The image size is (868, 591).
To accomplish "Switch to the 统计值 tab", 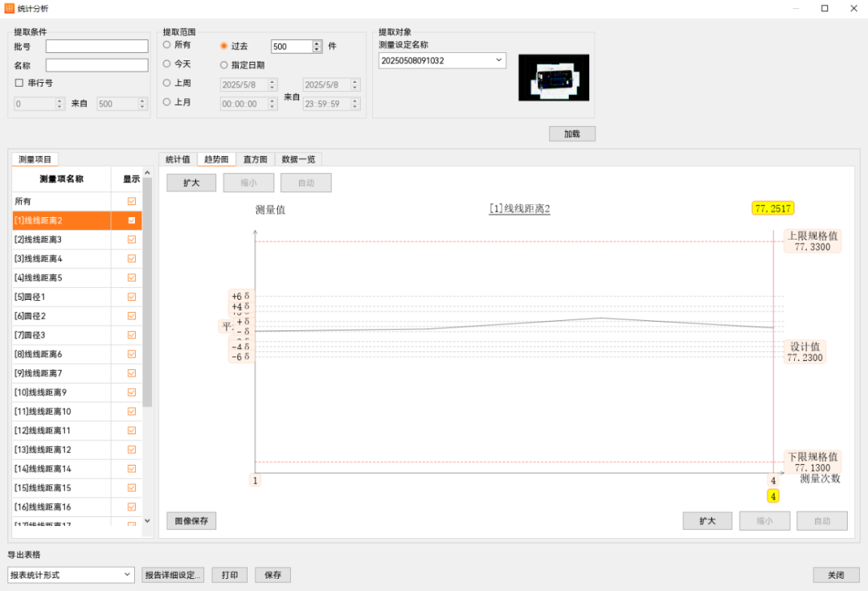I will [178, 159].
